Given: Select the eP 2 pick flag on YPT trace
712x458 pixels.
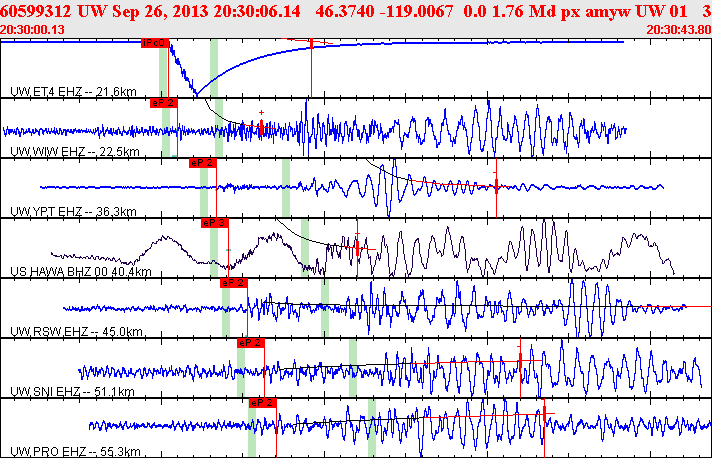Looking at the screenshot, I should 203,163.
